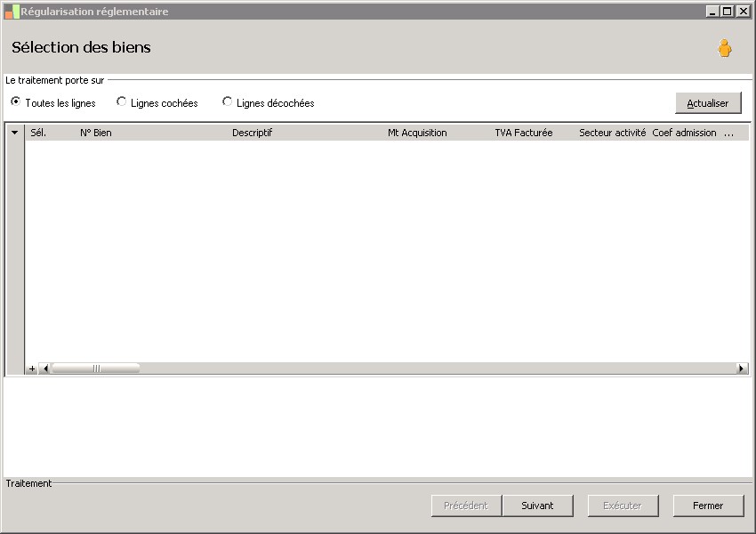Viewport: 756px width, 534px height.
Task: Click the 'Descriptif' column header
Action: click(x=253, y=133)
